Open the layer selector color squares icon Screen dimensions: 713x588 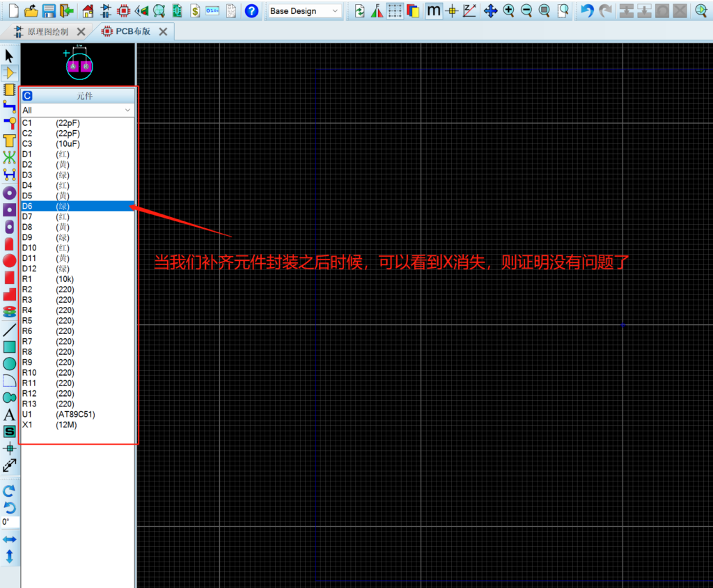413,10
